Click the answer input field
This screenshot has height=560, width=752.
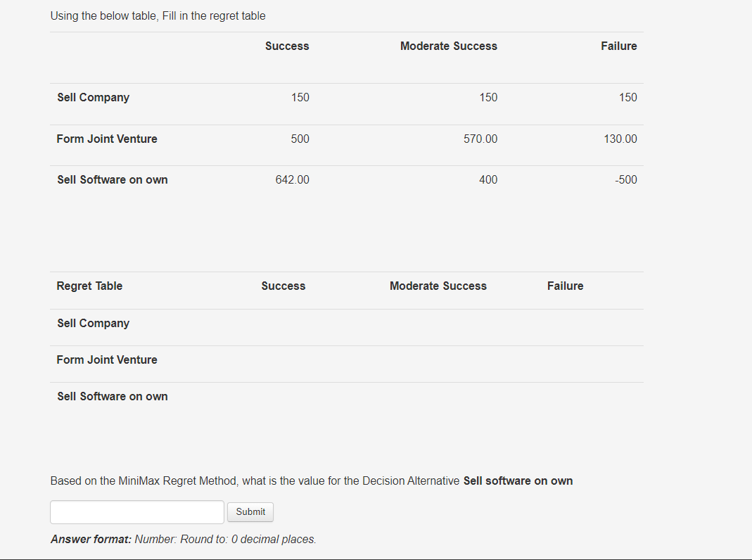pyautogui.click(x=137, y=512)
